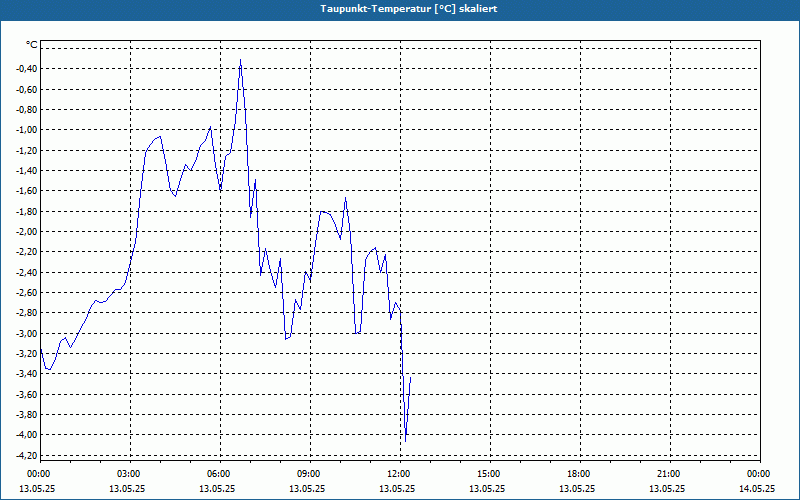This screenshot has width=800, height=500.
Task: Click the curve's first data point at midnight
Action: (41, 349)
